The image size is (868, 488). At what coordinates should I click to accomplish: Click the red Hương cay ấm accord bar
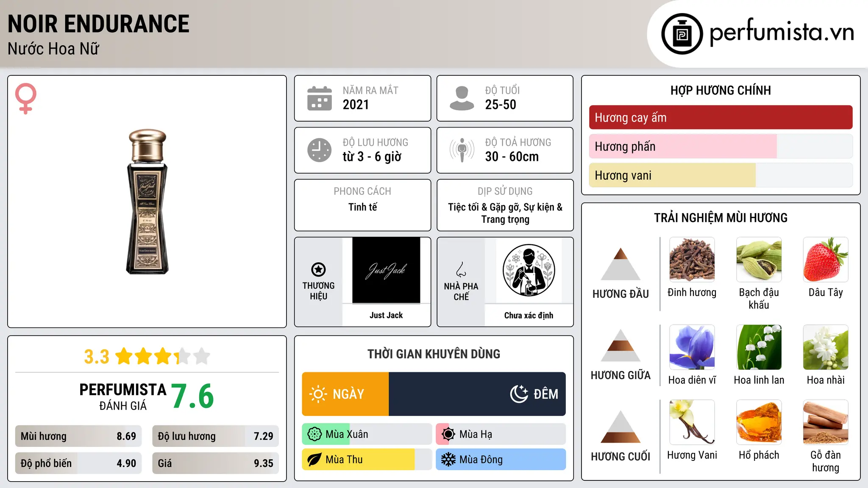tap(721, 117)
